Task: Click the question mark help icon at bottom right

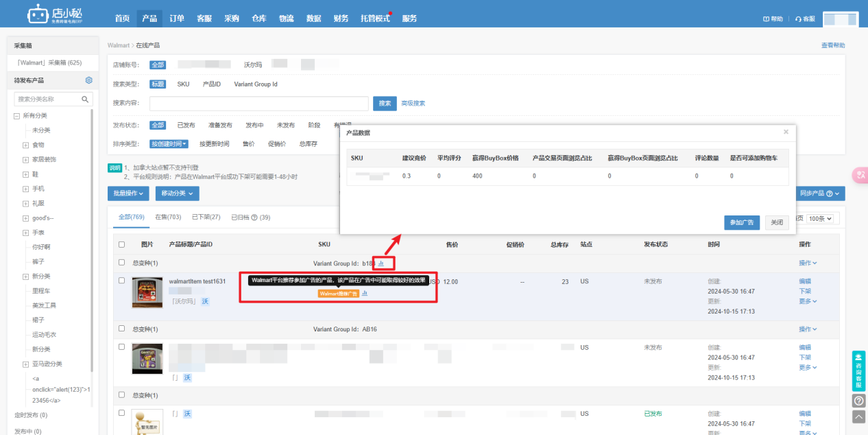Action: tap(858, 401)
